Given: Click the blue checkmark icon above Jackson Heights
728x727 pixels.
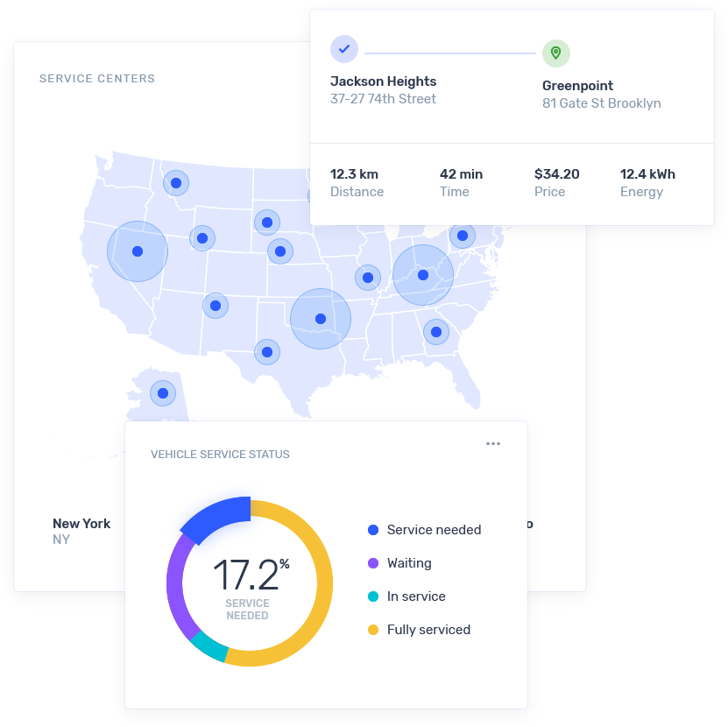Looking at the screenshot, I should click(x=344, y=49).
